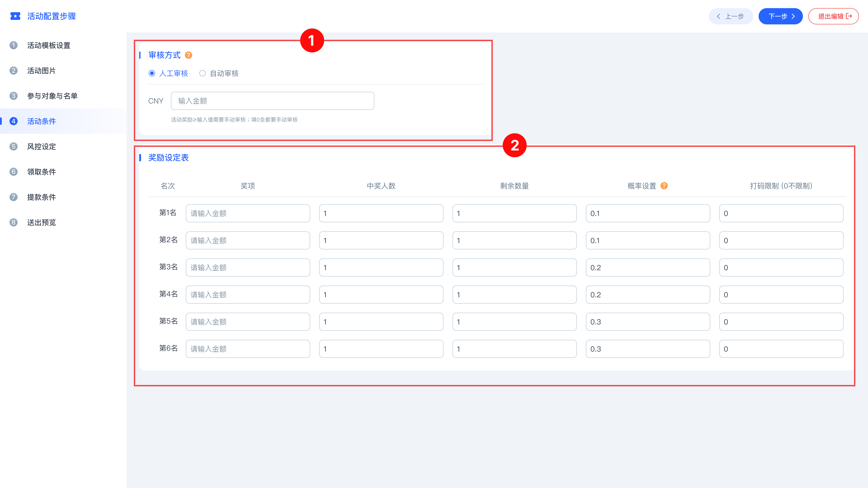Select the 人工审核 radio button

(x=152, y=73)
